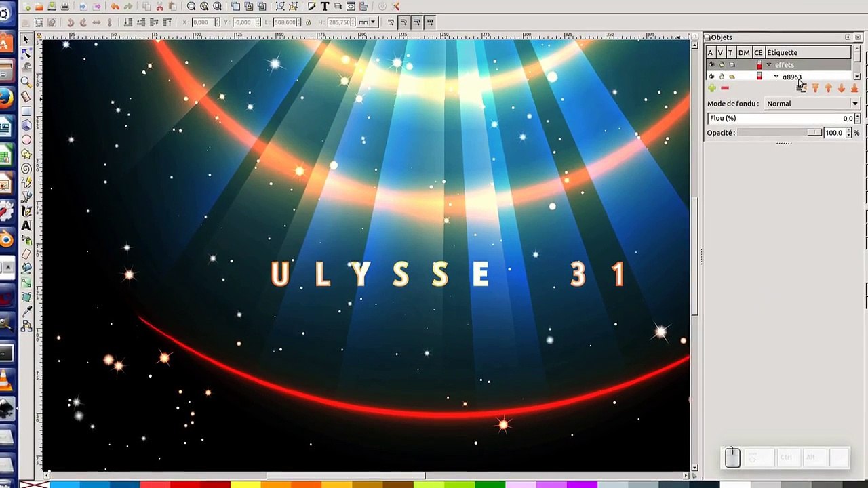Open Align and Distribute dialog
868x488 pixels.
(x=364, y=6)
